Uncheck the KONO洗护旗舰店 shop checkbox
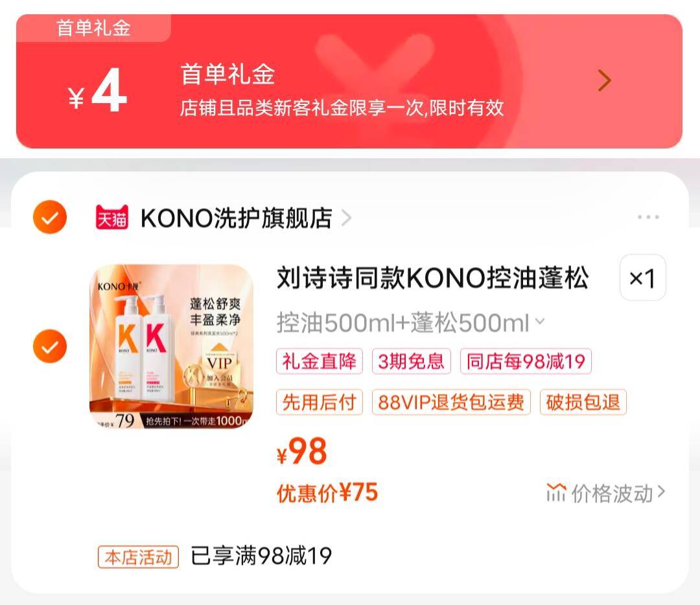The image size is (700, 605). tap(50, 217)
